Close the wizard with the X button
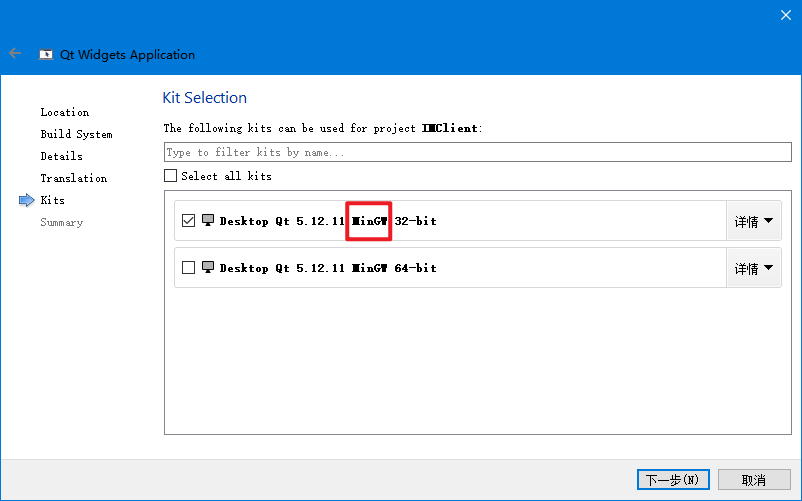 pyautogui.click(x=786, y=15)
